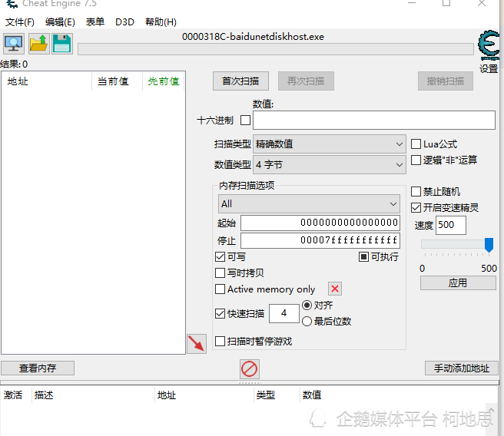Open the memory region All dropdown
This screenshot has height=436, width=504.
[x=309, y=203]
